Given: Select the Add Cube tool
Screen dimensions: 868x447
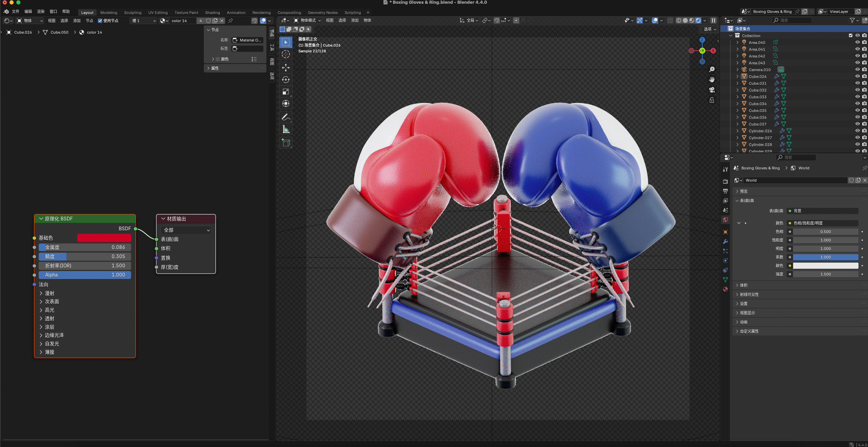Looking at the screenshot, I should (286, 143).
